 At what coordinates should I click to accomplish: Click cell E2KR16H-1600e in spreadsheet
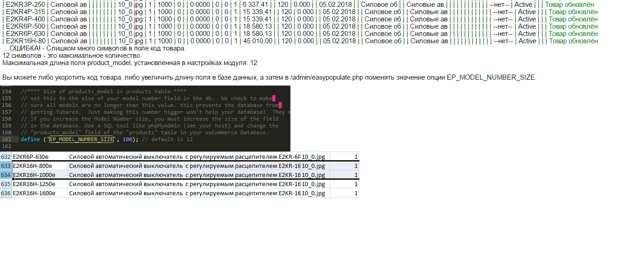click(40, 193)
